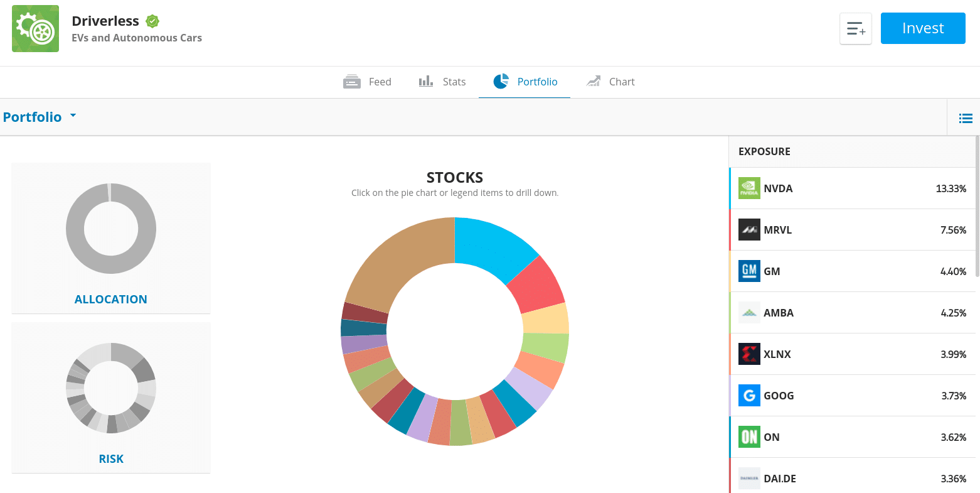Click the Chart trend-arrow icon
The height and width of the screenshot is (493, 980).
(x=594, y=81)
